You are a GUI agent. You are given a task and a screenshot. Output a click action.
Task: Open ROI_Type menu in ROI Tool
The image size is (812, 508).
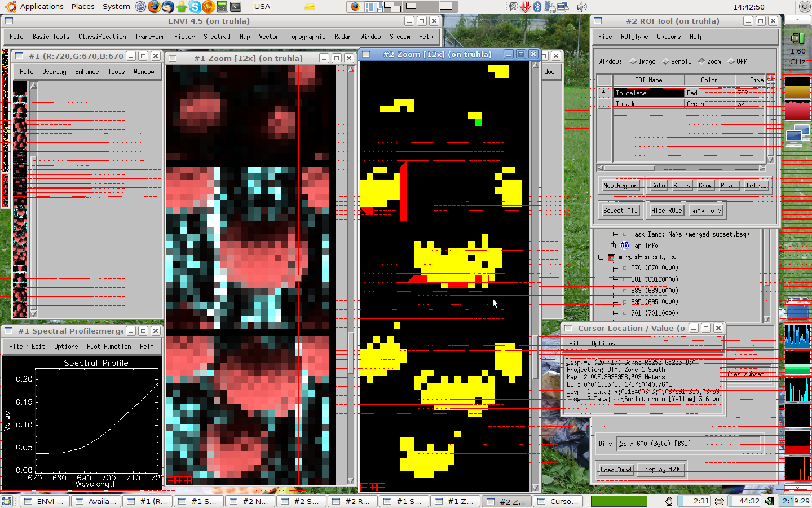[634, 37]
